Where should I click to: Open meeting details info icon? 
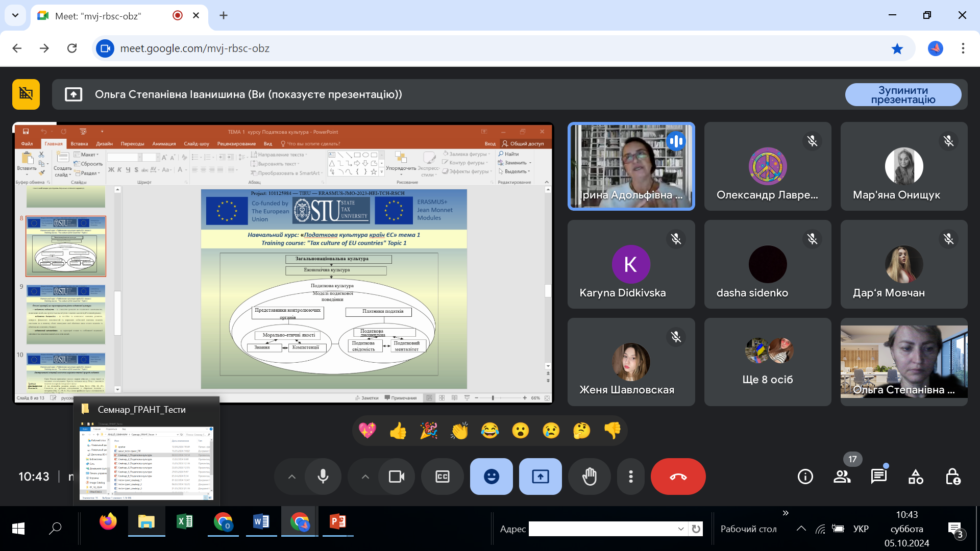pyautogui.click(x=805, y=477)
